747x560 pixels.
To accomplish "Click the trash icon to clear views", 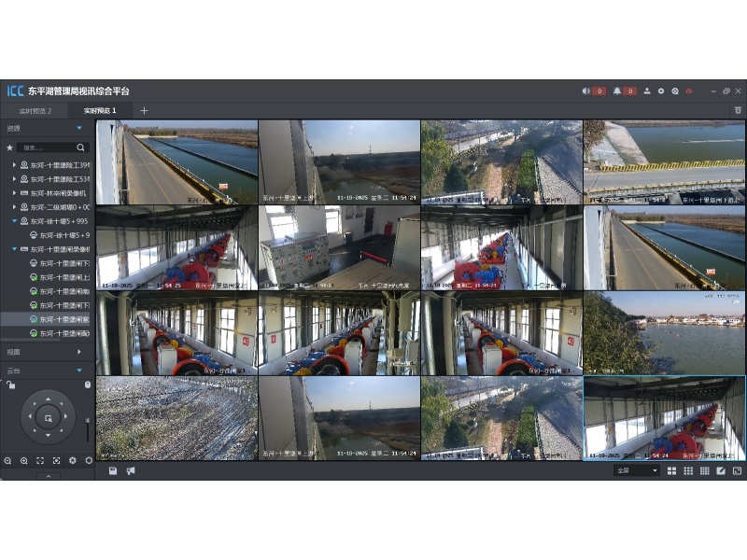I will click(738, 110).
